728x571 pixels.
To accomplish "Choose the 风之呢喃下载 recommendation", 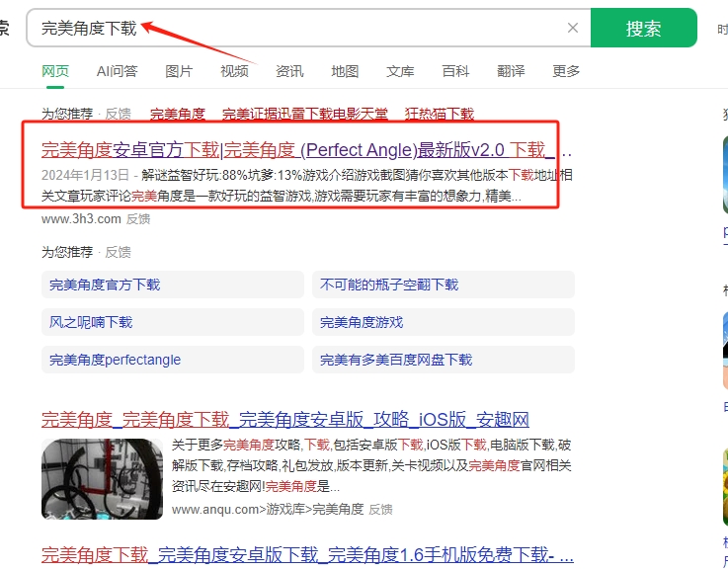I will pos(173,322).
